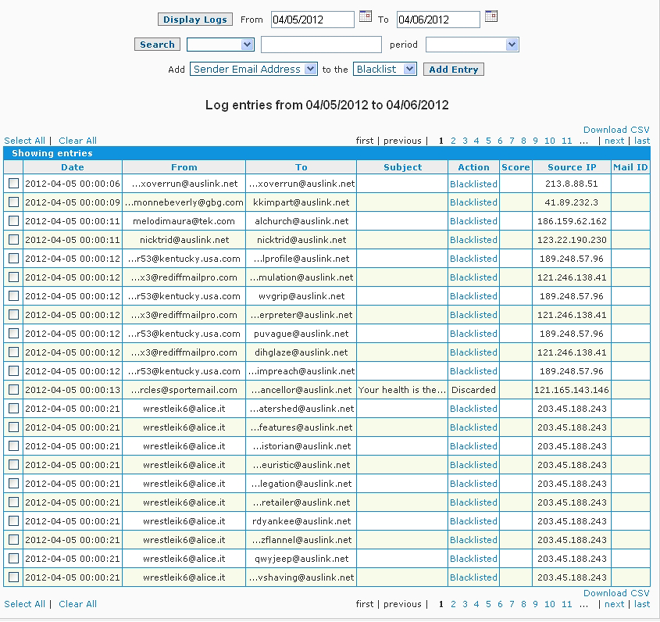This screenshot has height=622, width=660.
Task: Go to page 3 in bottom pagination
Action: click(x=465, y=604)
